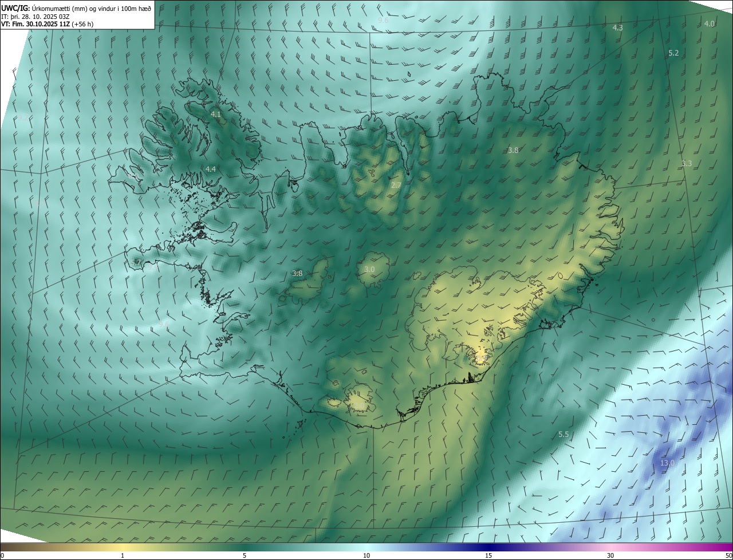
Task: Click the 2.7 value label
Action: (396, 185)
